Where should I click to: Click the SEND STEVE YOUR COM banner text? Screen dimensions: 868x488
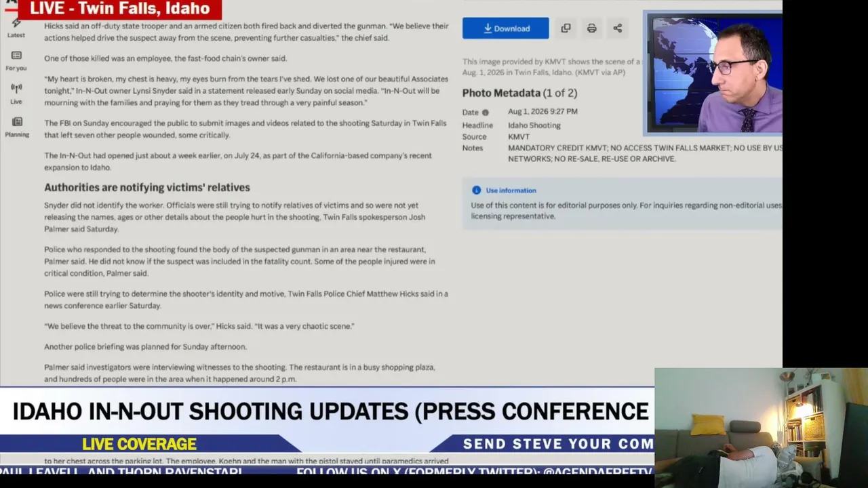[x=557, y=444]
